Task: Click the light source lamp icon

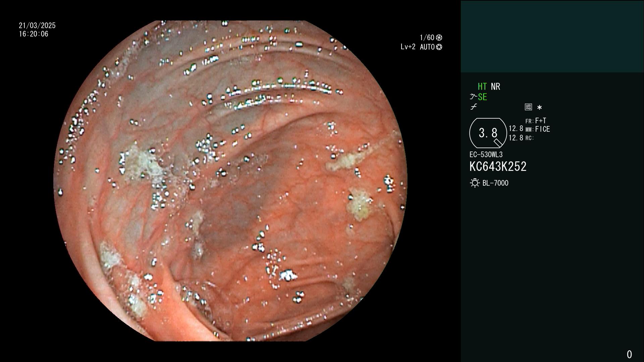Action: (x=475, y=183)
